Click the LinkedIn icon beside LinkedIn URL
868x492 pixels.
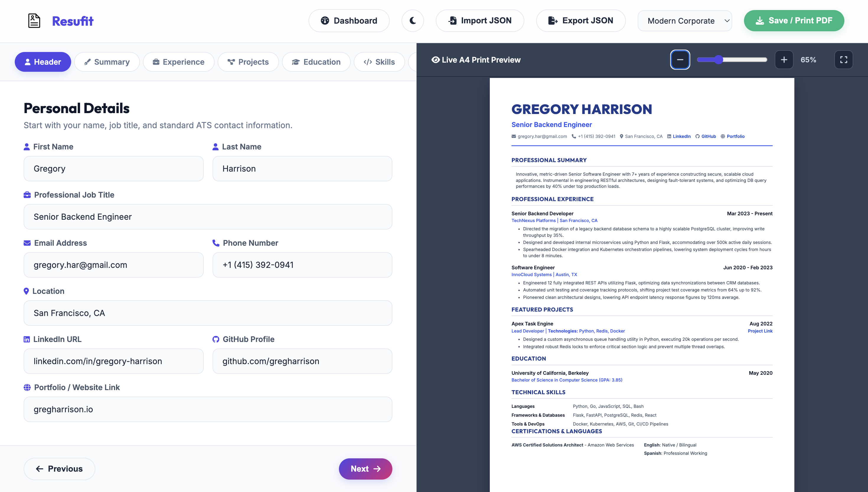(x=27, y=339)
